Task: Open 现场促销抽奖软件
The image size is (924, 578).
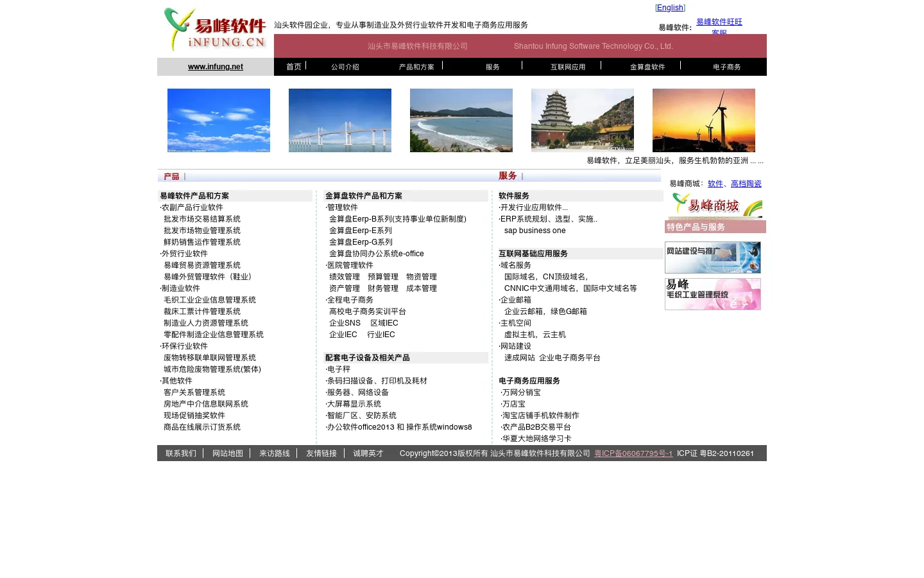Action: [x=194, y=416]
